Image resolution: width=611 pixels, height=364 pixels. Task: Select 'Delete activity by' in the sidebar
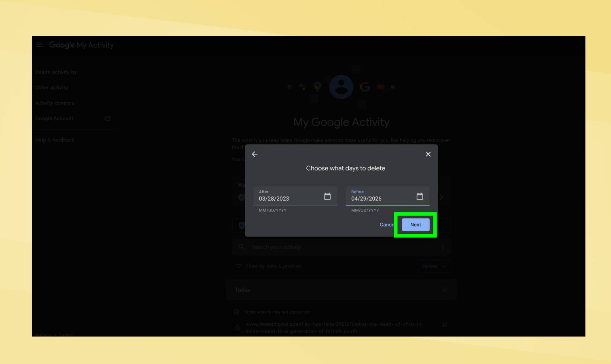(x=56, y=72)
